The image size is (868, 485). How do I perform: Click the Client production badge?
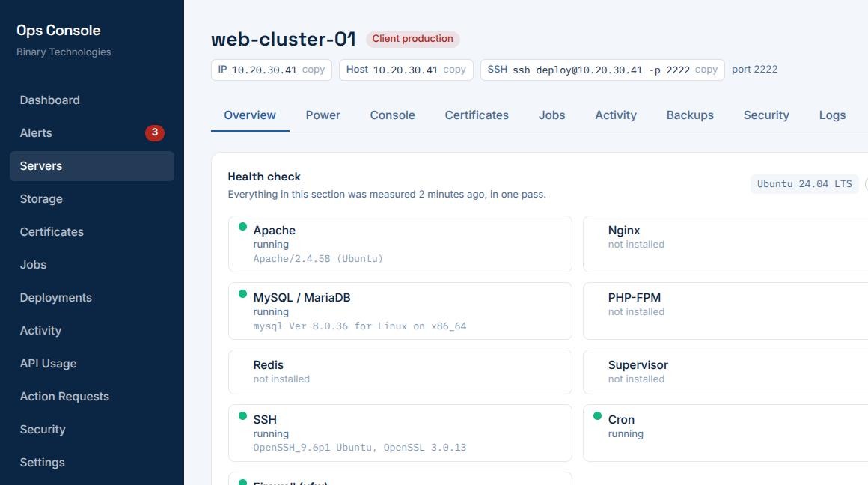click(413, 39)
